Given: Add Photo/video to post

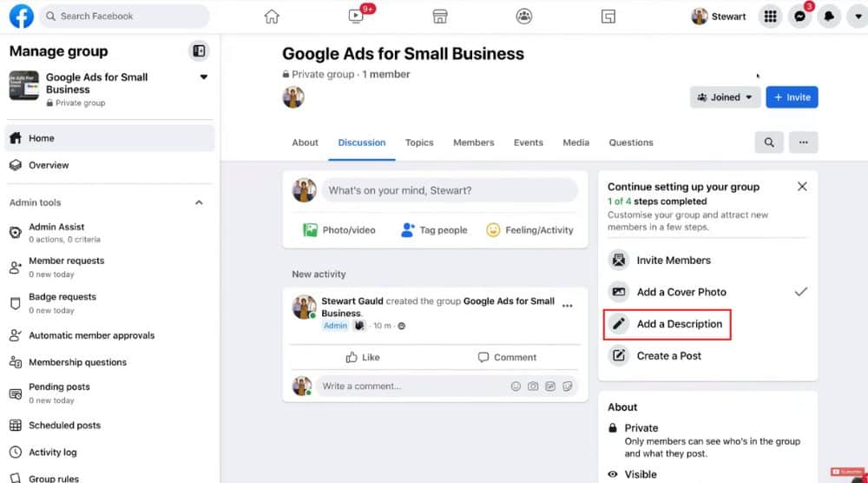Looking at the screenshot, I should click(x=339, y=230).
